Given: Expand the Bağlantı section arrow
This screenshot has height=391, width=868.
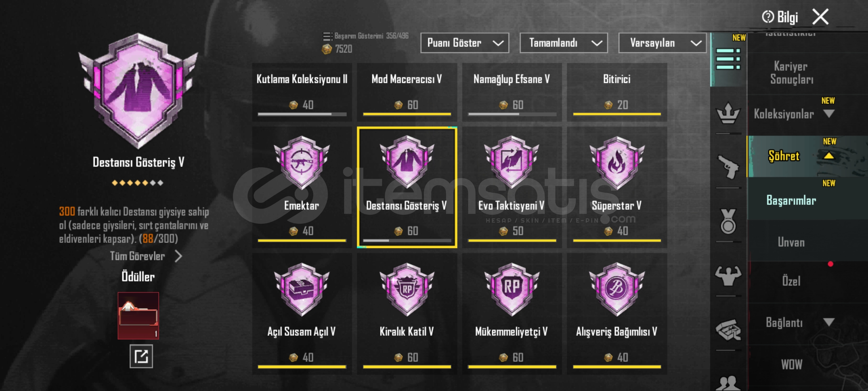Looking at the screenshot, I should click(829, 322).
